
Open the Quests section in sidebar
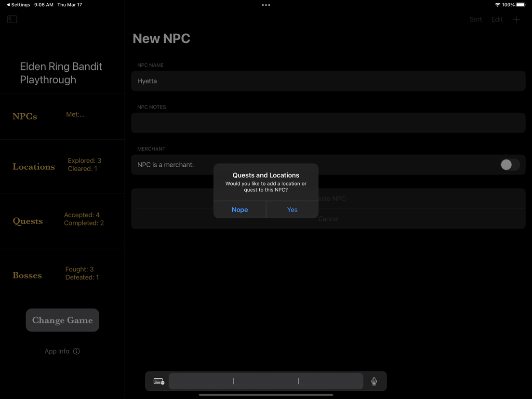(x=63, y=221)
